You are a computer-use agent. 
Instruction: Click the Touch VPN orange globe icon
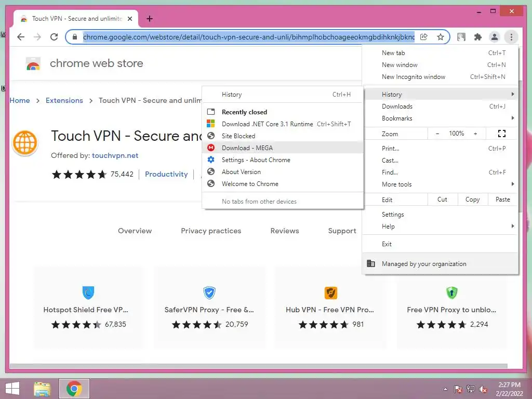coord(25,143)
